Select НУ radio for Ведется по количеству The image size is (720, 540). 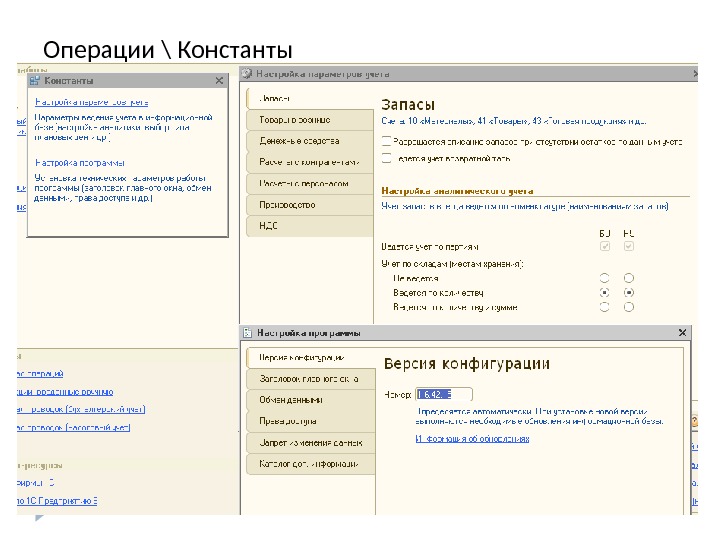(629, 292)
